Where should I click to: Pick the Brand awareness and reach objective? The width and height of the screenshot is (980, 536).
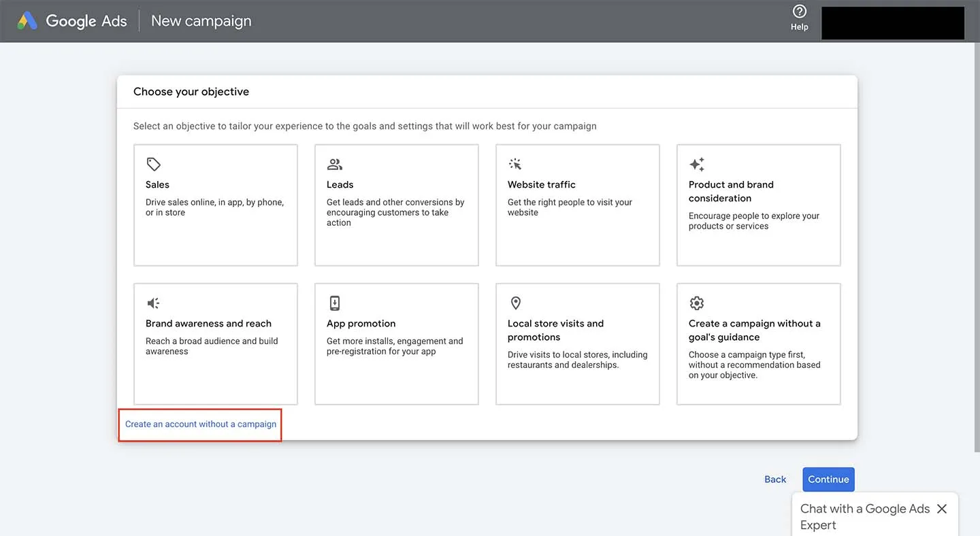click(215, 344)
